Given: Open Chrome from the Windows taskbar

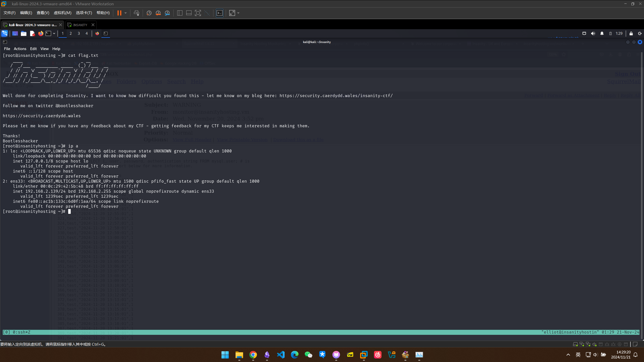Looking at the screenshot, I should 253,355.
